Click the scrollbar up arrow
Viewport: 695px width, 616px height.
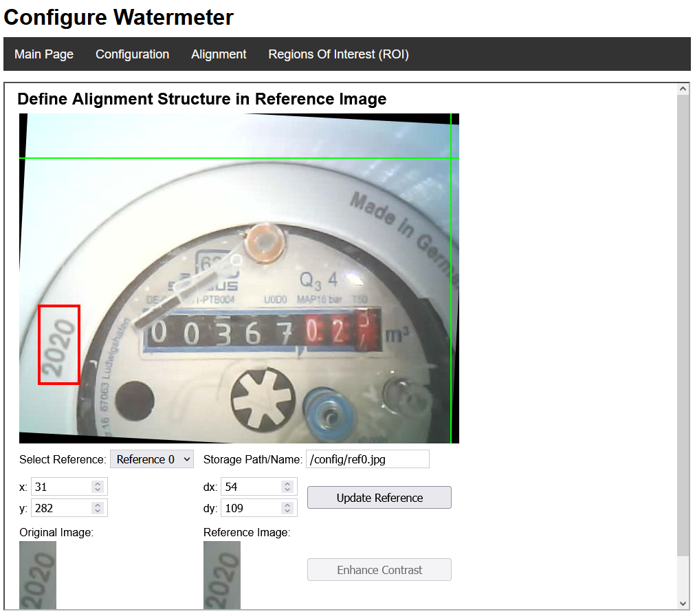click(x=683, y=89)
